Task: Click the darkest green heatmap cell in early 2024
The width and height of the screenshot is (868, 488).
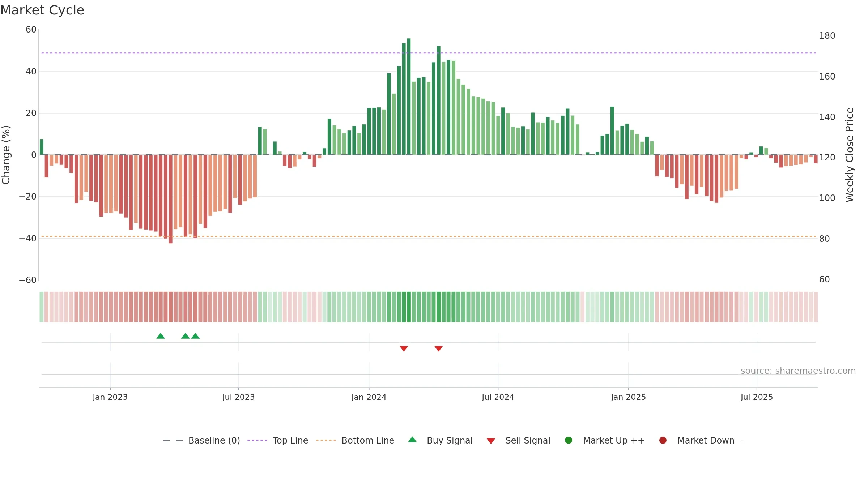Action: [409, 307]
